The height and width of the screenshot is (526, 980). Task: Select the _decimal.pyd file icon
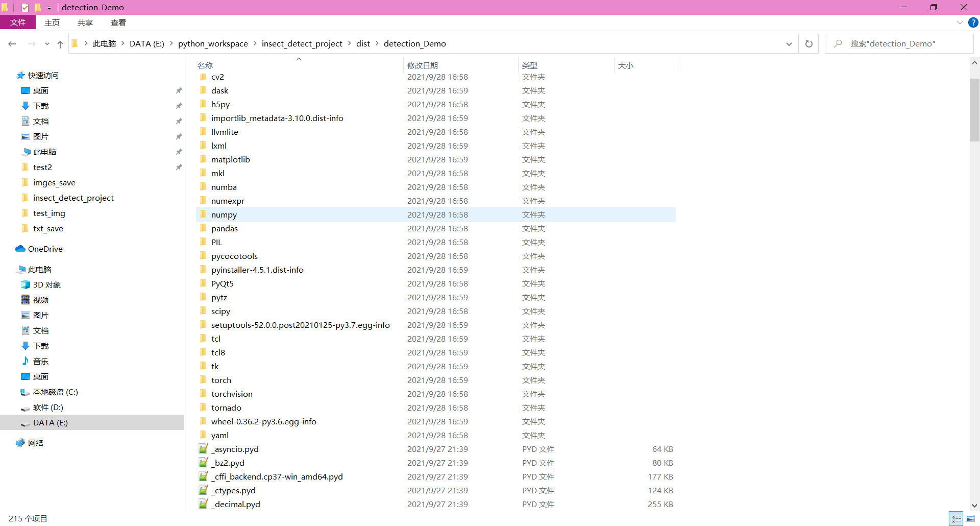(204, 504)
